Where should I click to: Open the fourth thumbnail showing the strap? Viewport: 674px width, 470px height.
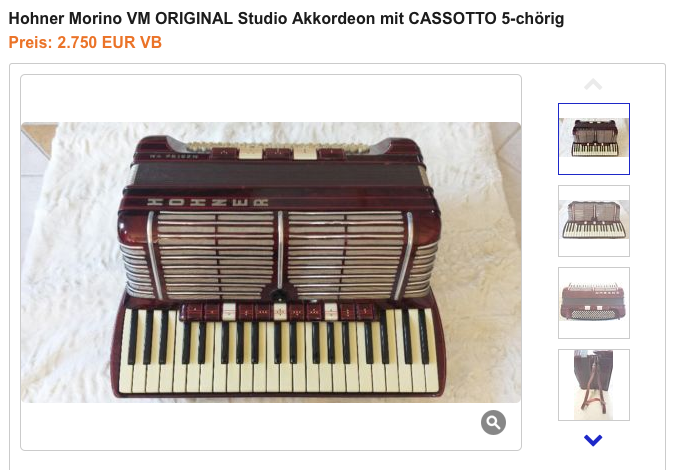(594, 385)
